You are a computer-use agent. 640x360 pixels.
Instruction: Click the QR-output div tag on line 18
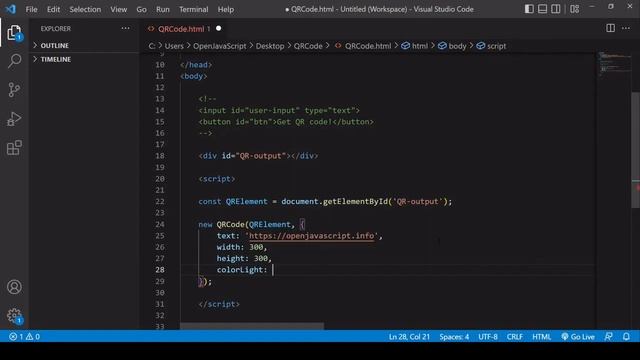tap(258, 156)
